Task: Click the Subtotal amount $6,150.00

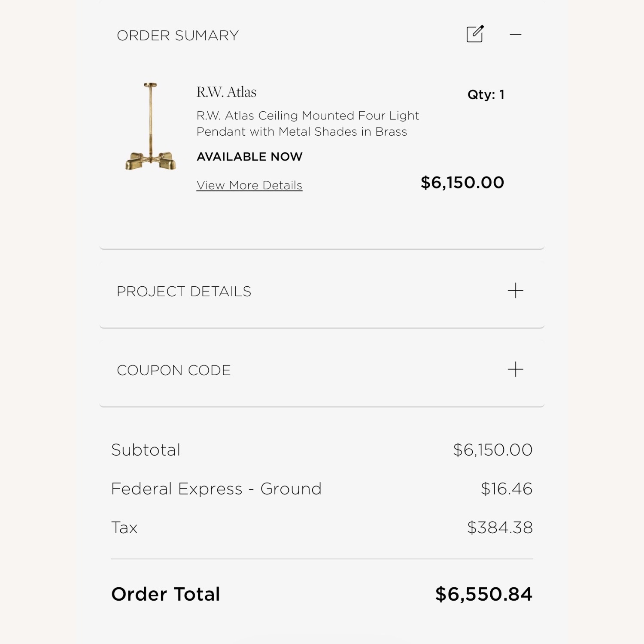Action: (492, 450)
